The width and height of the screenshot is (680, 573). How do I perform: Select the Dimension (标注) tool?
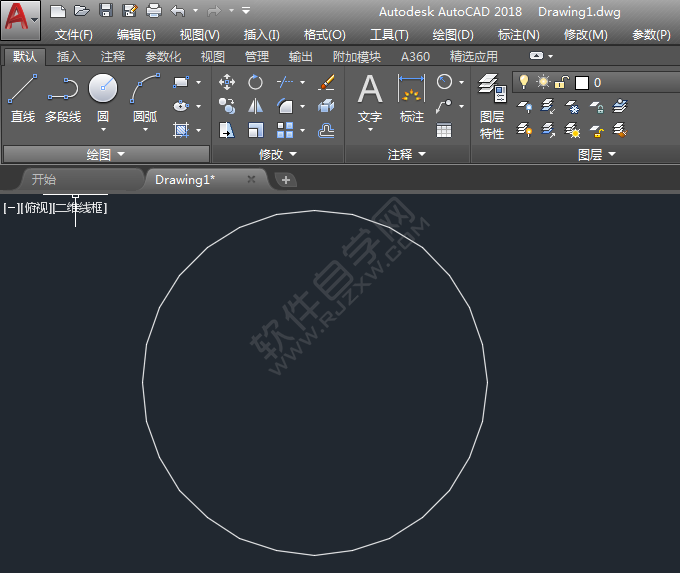tap(412, 98)
